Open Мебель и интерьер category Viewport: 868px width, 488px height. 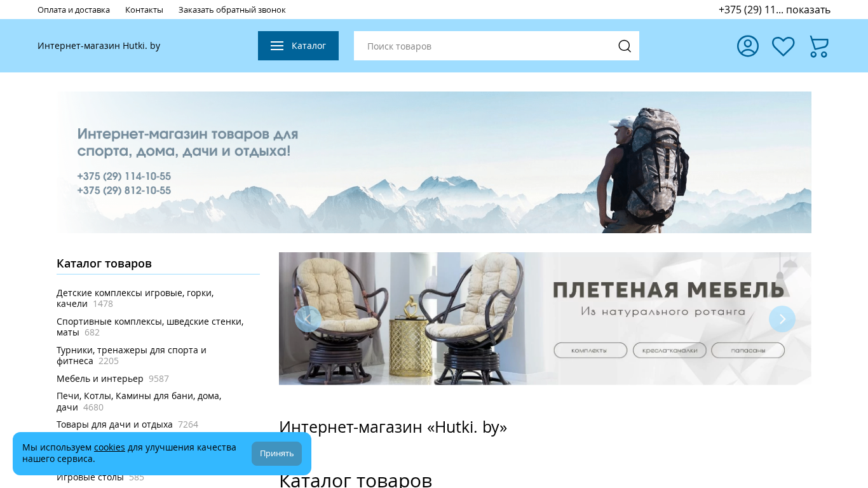(x=100, y=379)
